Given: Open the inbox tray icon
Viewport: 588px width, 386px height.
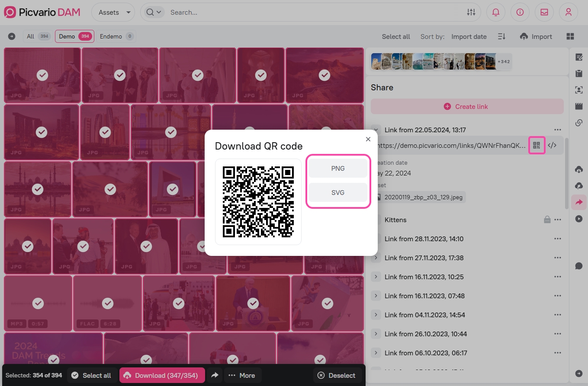Looking at the screenshot, I should coord(544,13).
